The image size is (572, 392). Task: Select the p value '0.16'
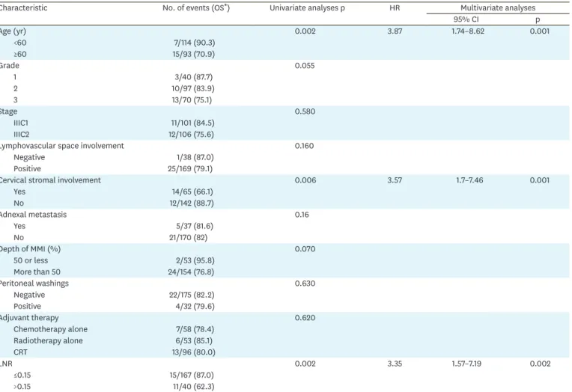point(302,215)
